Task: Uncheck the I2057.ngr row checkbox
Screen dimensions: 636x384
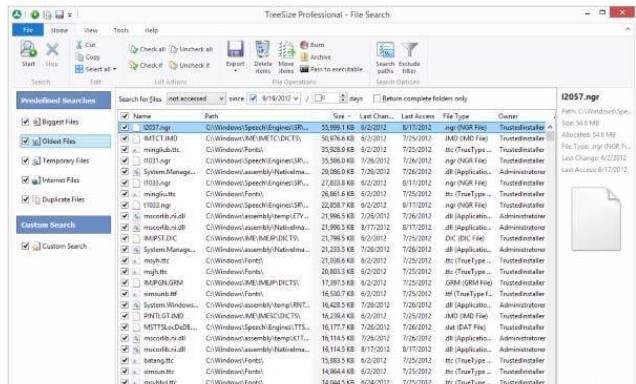Action: click(x=125, y=127)
